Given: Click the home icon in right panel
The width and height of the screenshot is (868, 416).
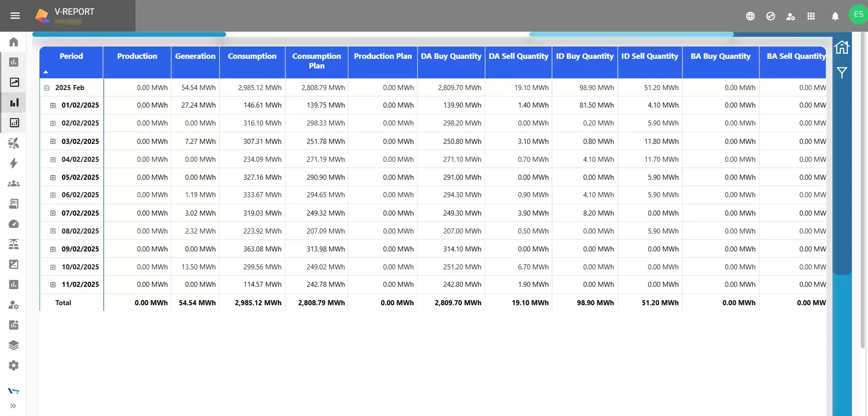Looking at the screenshot, I should 842,47.
